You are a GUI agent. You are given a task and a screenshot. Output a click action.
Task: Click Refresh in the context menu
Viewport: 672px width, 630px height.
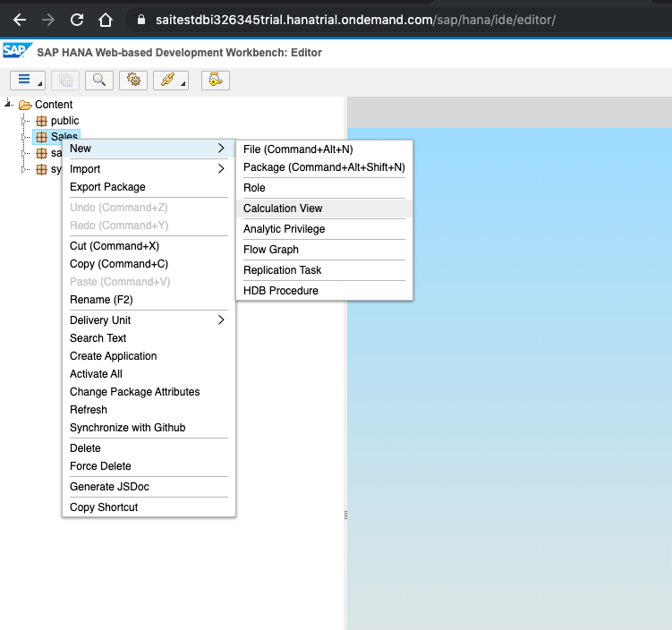click(x=149, y=410)
